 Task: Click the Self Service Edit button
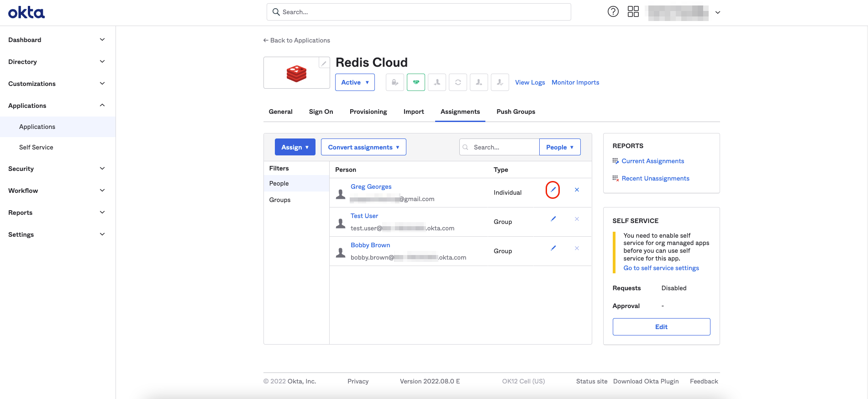coord(661,327)
